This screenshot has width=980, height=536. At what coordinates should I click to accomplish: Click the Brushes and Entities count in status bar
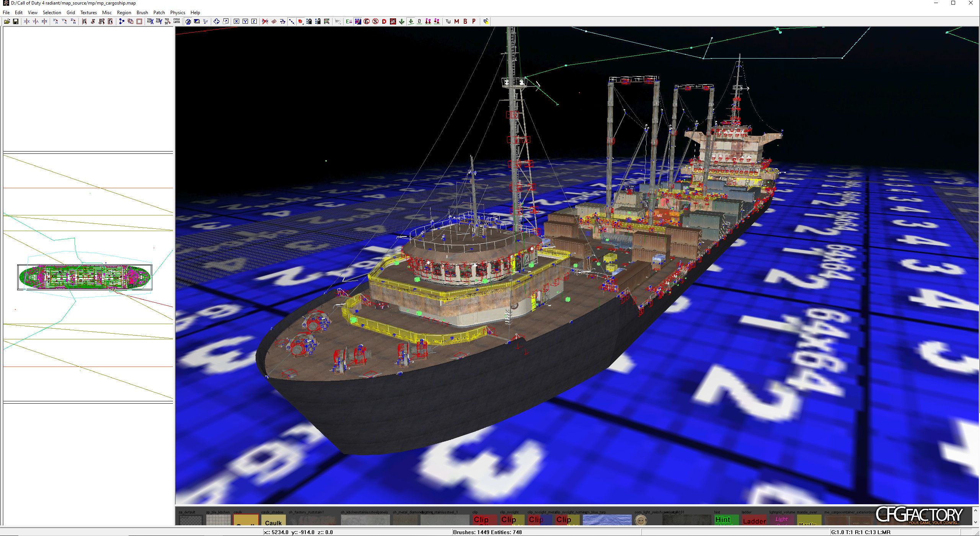click(487, 532)
